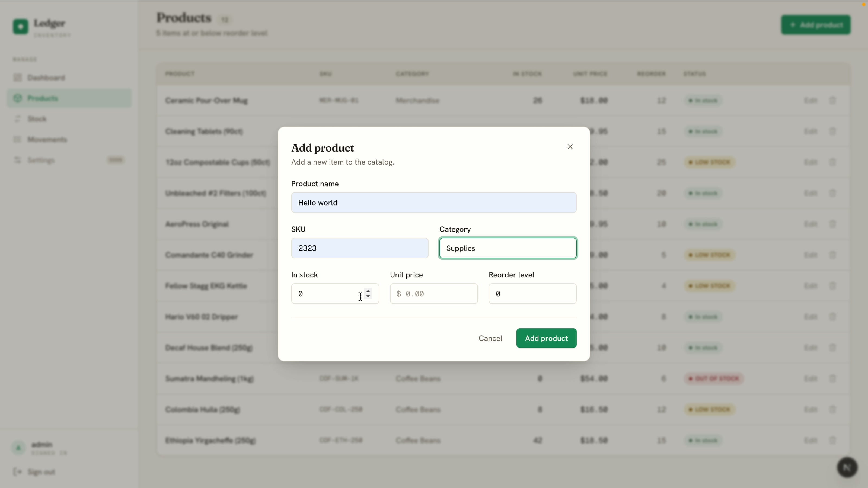Click the Category field showing Supplies

[x=508, y=248]
